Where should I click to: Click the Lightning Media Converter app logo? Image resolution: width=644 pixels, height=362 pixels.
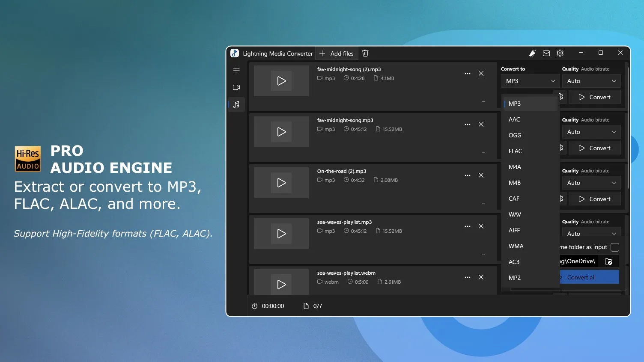point(235,53)
